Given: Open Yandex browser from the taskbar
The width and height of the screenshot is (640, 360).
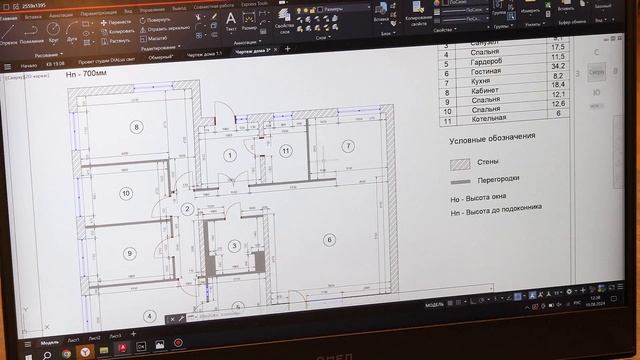Looking at the screenshot, I should (85, 351).
